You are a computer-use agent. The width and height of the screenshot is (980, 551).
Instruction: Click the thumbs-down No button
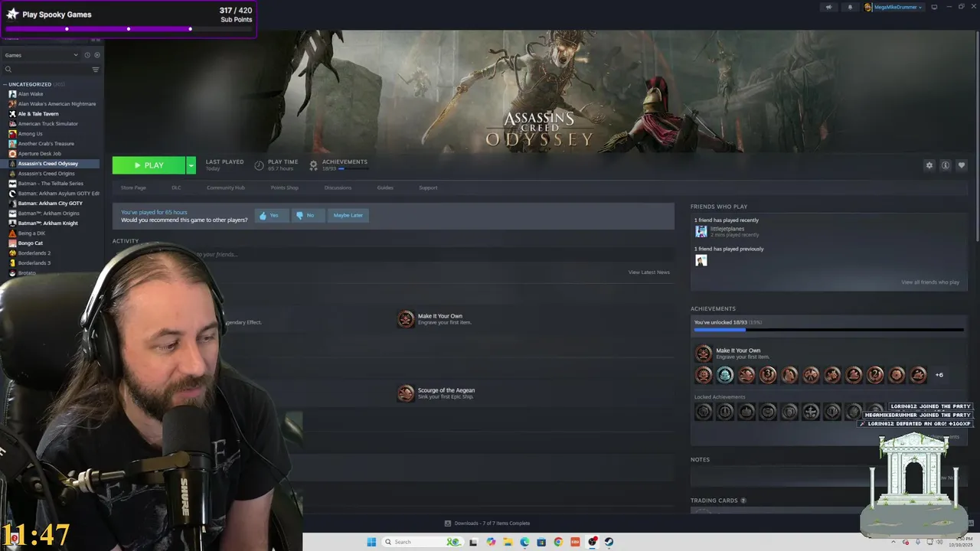309,216
